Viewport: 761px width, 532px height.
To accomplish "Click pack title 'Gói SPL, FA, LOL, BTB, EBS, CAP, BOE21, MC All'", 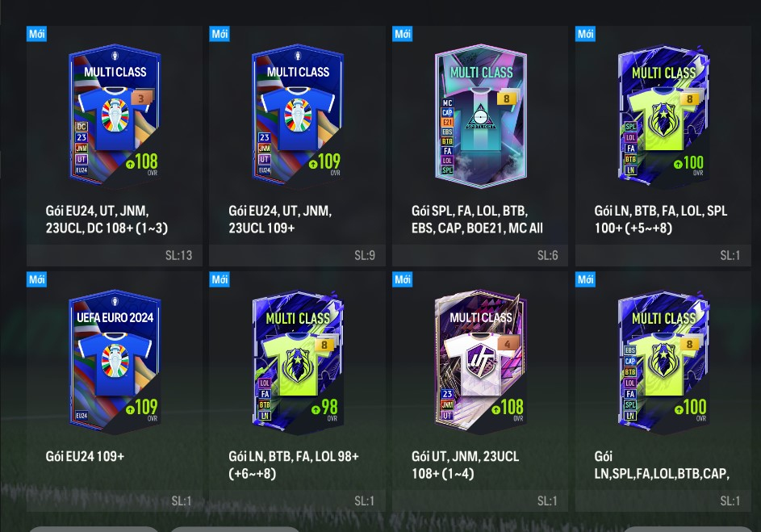I will [x=477, y=220].
